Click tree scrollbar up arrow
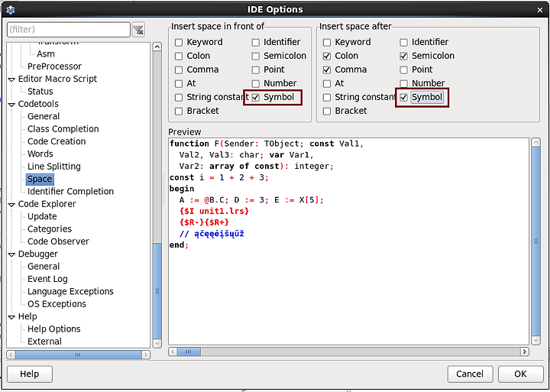 (x=157, y=47)
